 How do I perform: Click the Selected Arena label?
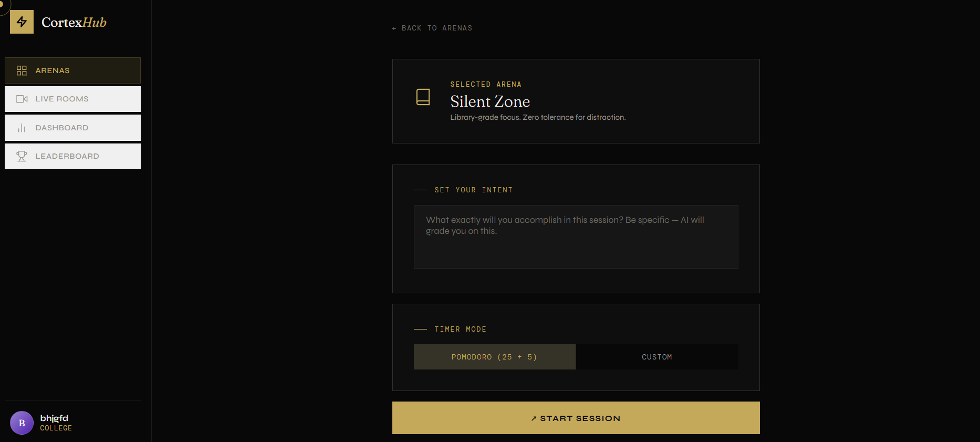pos(486,84)
